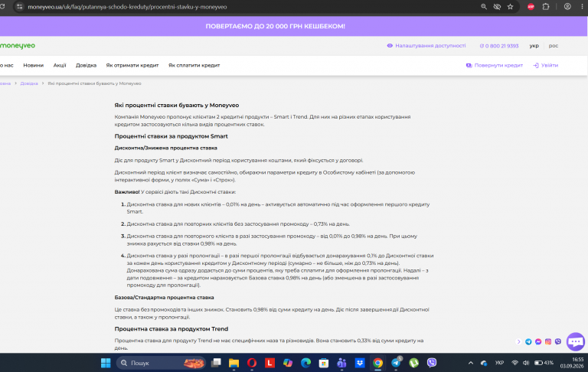Open Chrome's three-dot menu
The width and height of the screenshot is (588, 372).
pyautogui.click(x=582, y=7)
